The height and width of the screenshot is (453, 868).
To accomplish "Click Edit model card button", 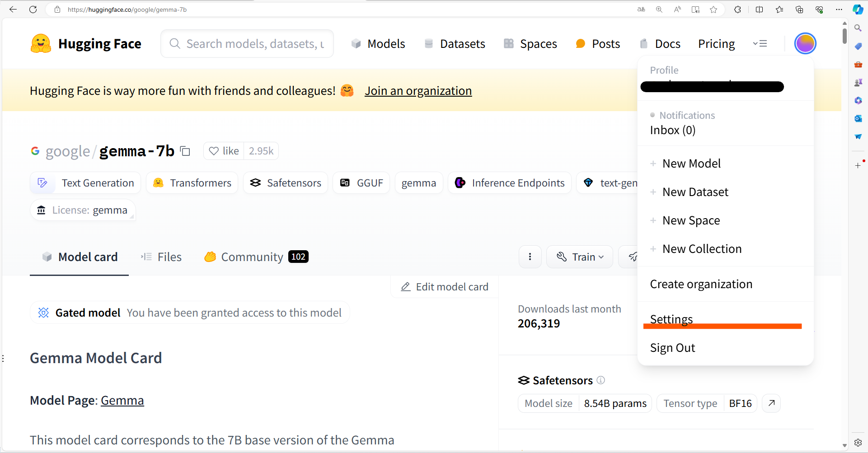I will [445, 287].
